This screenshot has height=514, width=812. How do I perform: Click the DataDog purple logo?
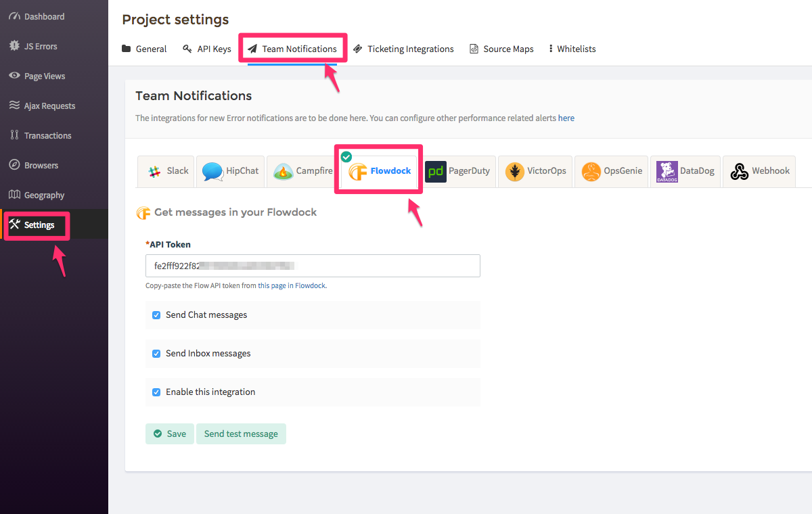[x=667, y=172]
